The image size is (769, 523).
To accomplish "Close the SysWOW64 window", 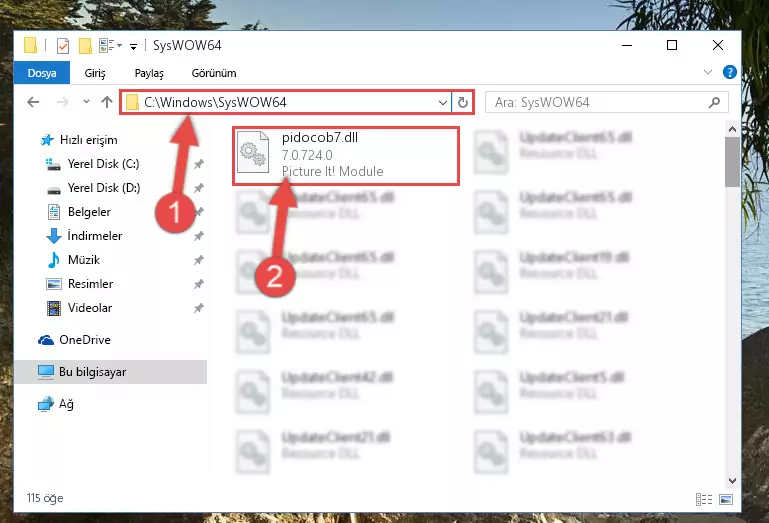I will coord(718,45).
